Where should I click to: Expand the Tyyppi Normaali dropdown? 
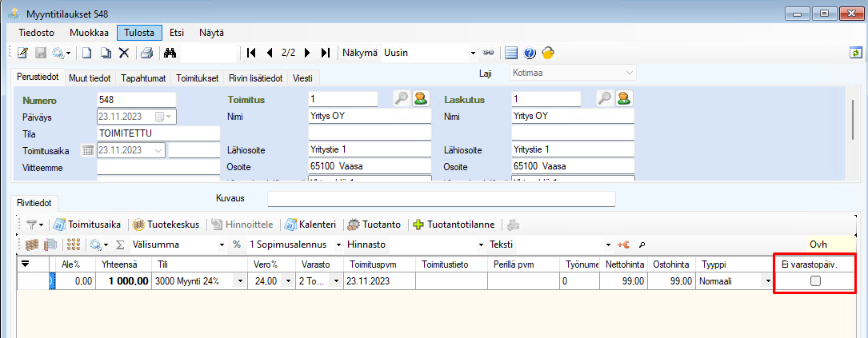[767, 281]
